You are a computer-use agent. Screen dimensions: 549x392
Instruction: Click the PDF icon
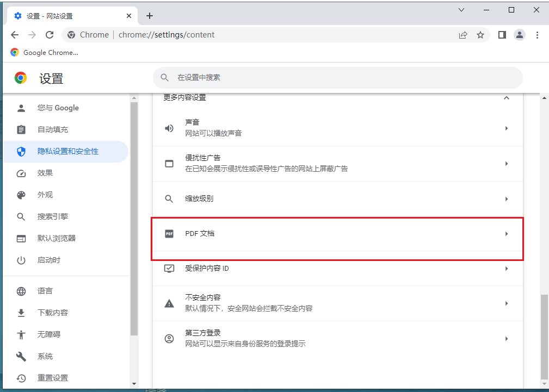169,233
